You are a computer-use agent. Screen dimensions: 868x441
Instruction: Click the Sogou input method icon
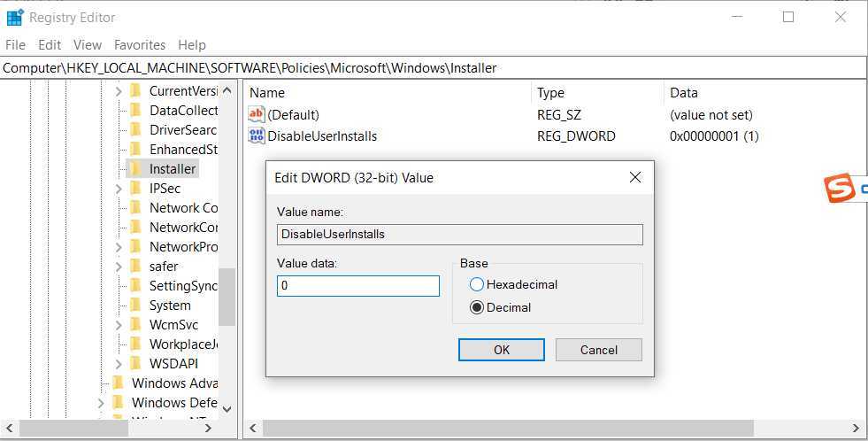[x=839, y=189]
